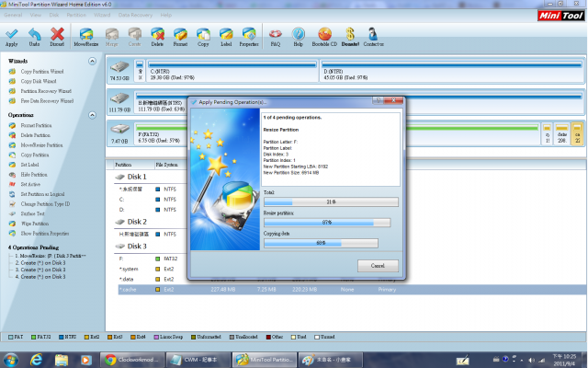Image resolution: width=588 pixels, height=368 pixels.
Task: Open the Windows Start button
Action: coord(10,360)
